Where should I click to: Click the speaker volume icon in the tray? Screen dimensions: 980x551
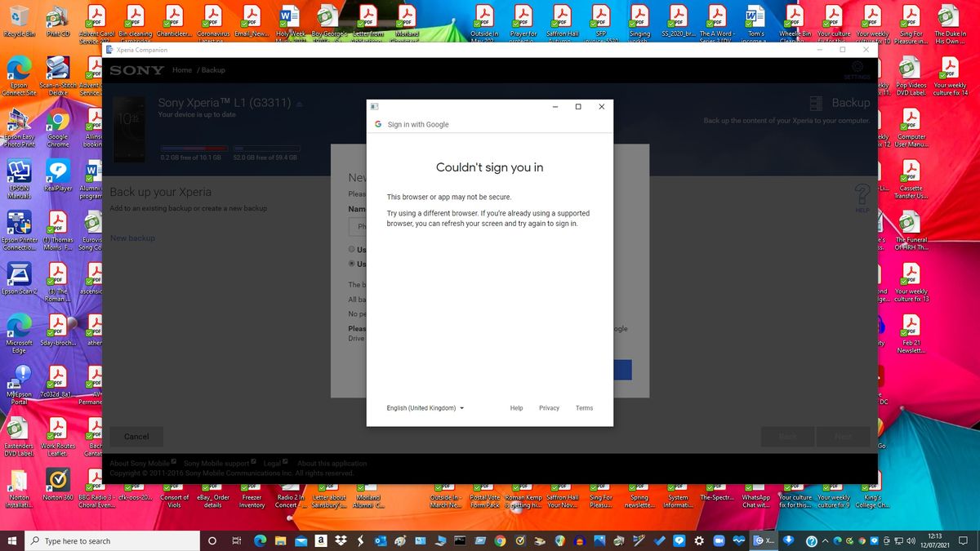pyautogui.click(x=911, y=540)
